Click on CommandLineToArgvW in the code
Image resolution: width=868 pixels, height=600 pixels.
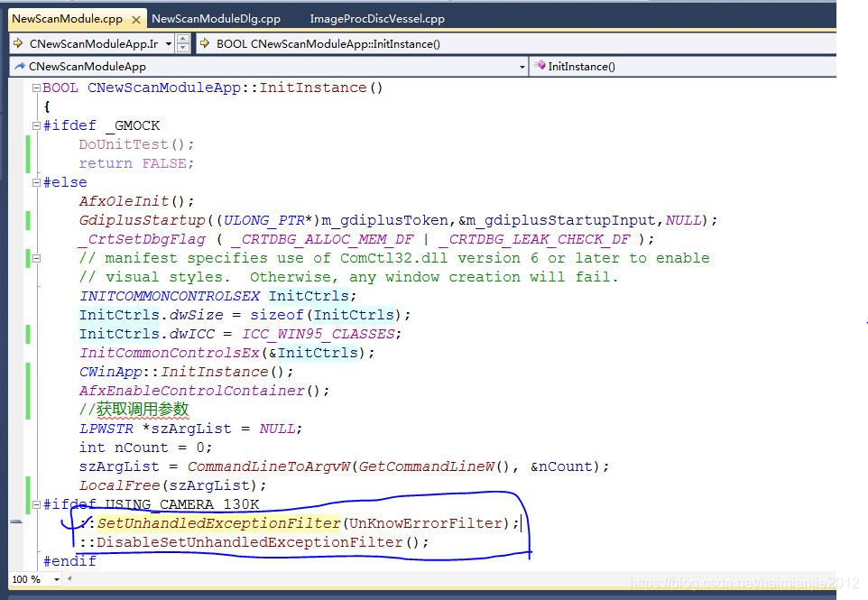coord(269,466)
